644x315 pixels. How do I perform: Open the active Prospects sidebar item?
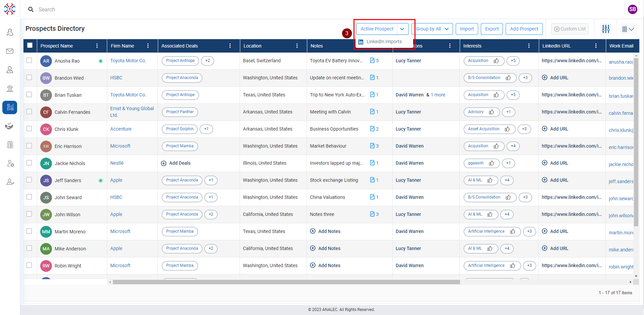tap(10, 107)
